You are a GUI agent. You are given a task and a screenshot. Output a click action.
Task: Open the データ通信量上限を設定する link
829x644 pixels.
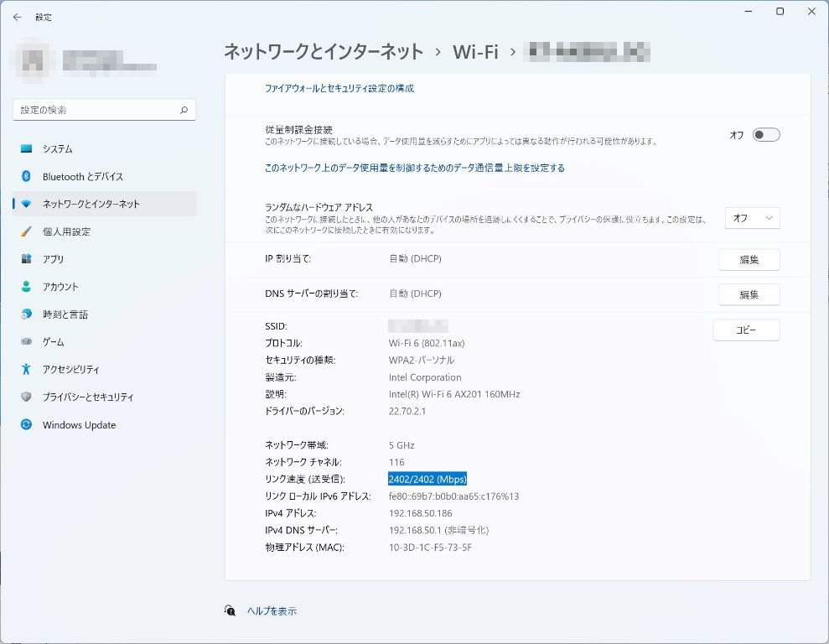tap(414, 168)
